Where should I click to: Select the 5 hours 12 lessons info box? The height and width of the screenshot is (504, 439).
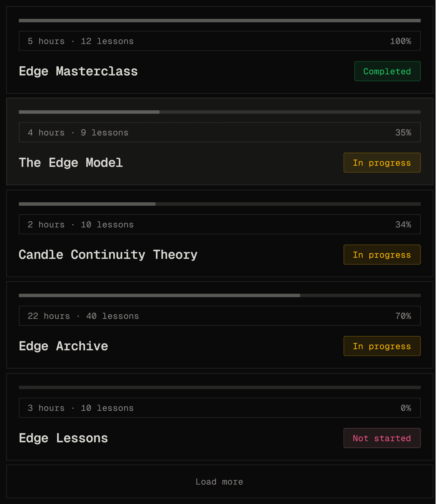pos(221,41)
